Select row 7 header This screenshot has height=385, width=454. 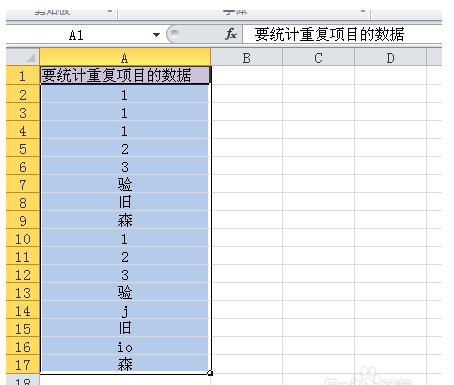click(x=23, y=184)
